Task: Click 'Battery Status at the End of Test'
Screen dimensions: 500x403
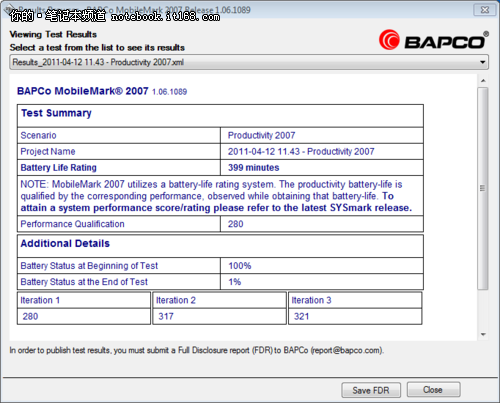Action: click(x=84, y=282)
